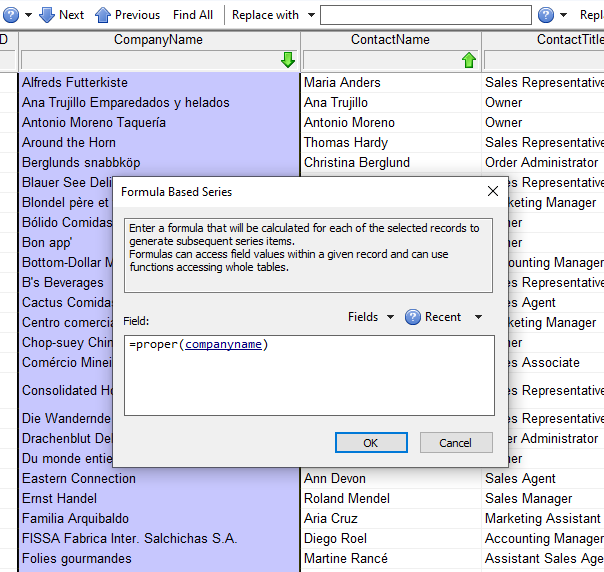Click Find All in the toolbar
604x572 pixels.
[192, 15]
